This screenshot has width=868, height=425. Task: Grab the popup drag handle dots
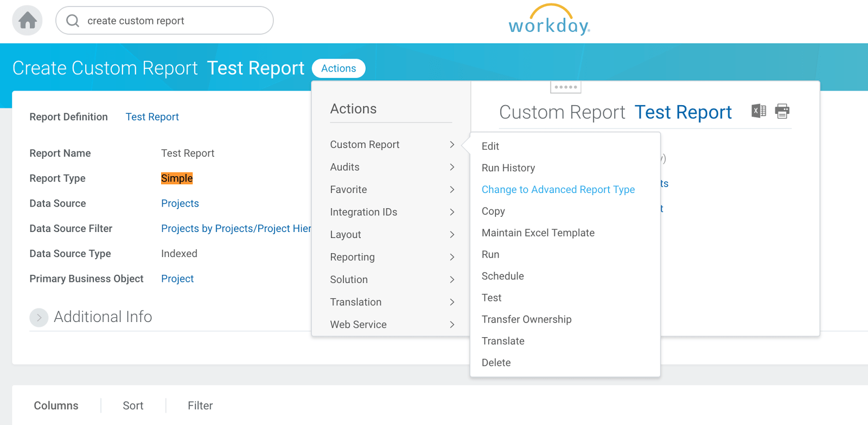tap(565, 87)
